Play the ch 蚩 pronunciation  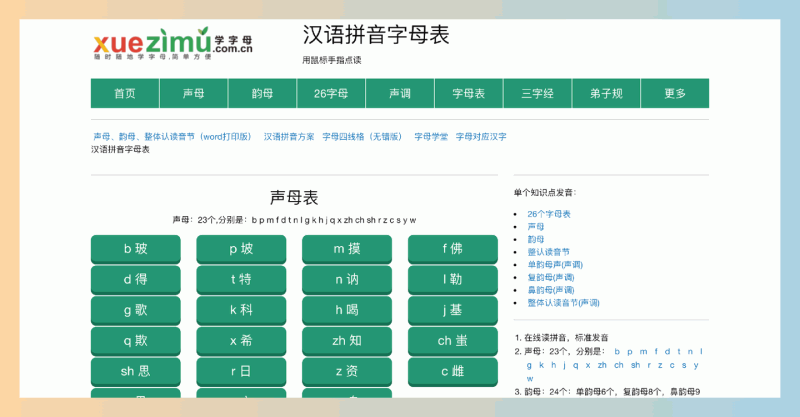[x=453, y=341]
